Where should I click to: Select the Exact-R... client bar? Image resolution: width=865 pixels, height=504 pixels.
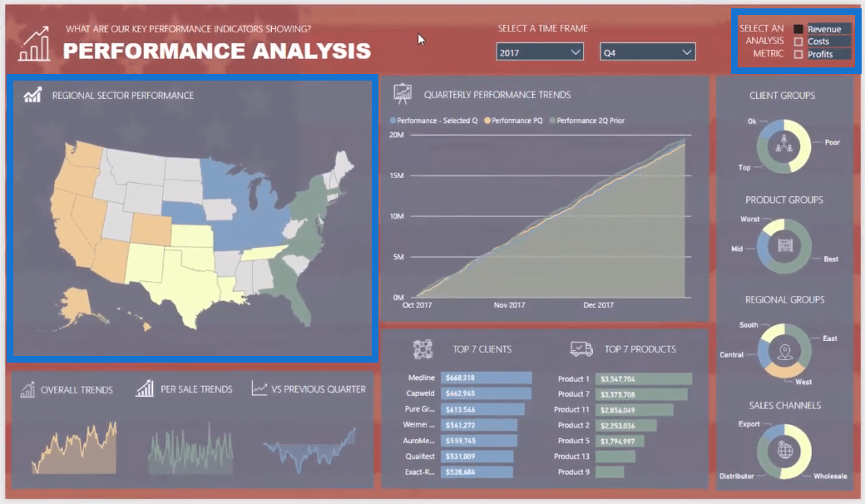[477, 472]
